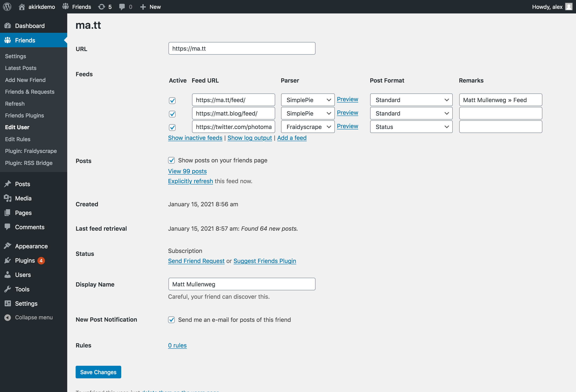Open Friends & Requests submenu item

tap(30, 92)
